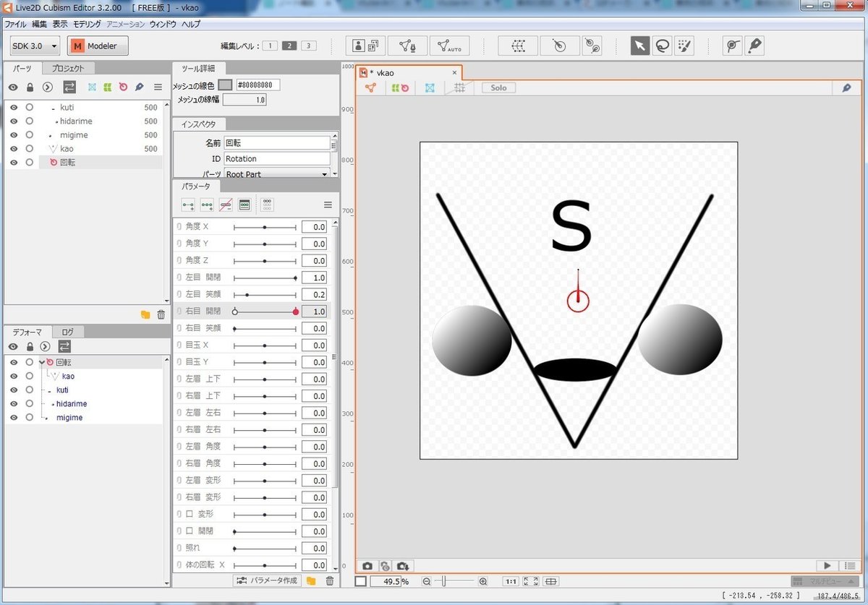The width and height of the screenshot is (868, 605).
Task: Open the parts palette hamburger menu
Action: point(158,87)
